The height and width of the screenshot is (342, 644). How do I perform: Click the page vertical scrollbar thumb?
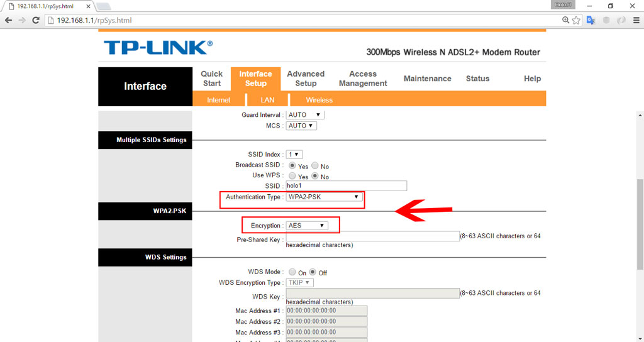click(640, 224)
